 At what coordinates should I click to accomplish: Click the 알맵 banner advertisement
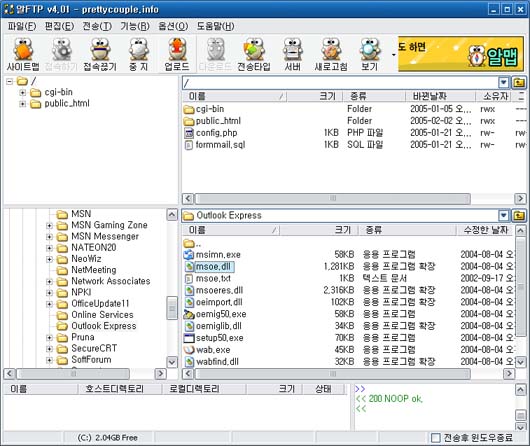[x=461, y=54]
